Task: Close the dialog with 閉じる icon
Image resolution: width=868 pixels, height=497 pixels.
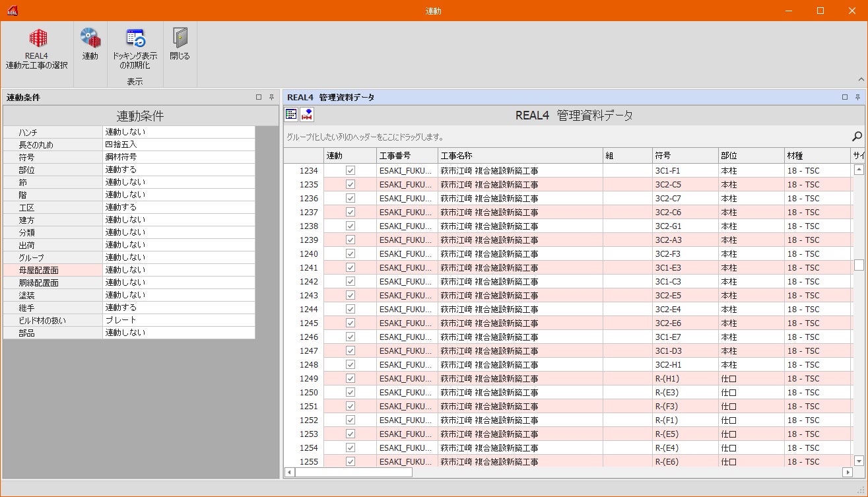Action: pos(180,45)
